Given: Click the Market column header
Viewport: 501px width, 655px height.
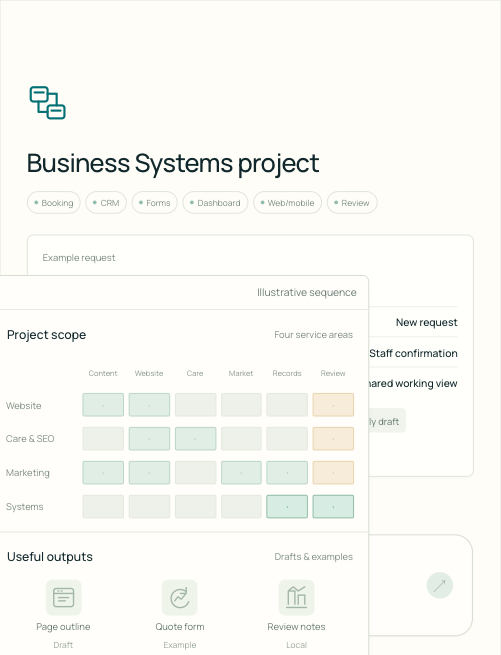Looking at the screenshot, I should pyautogui.click(x=241, y=373).
